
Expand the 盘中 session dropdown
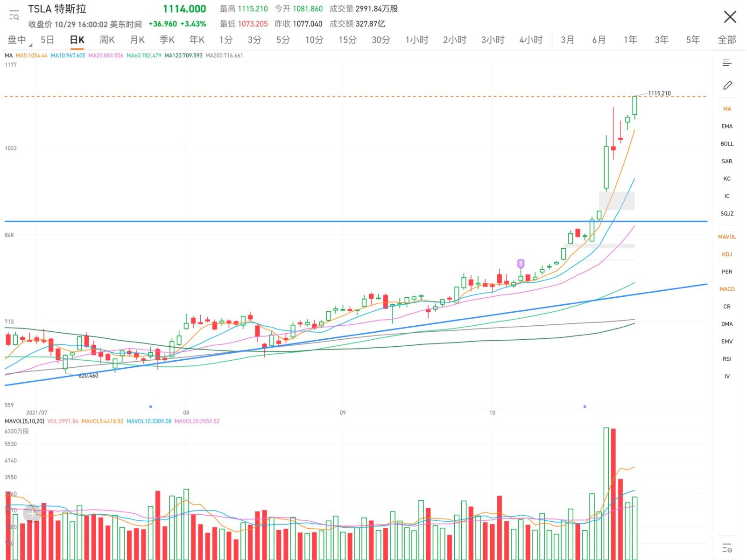pyautogui.click(x=19, y=40)
